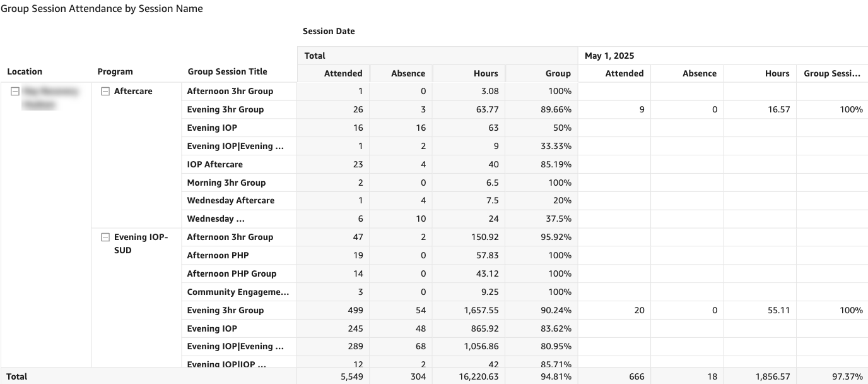Select the May 1, 2025 date header
The width and height of the screenshot is (868, 384).
tap(609, 56)
